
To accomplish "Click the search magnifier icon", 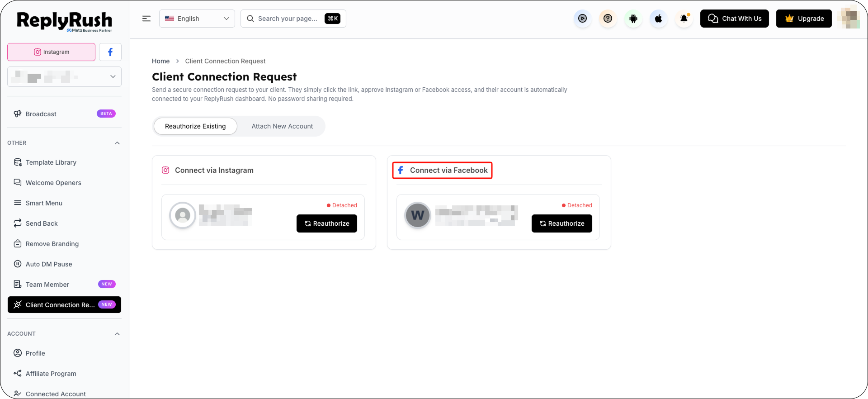I will 250,19.
